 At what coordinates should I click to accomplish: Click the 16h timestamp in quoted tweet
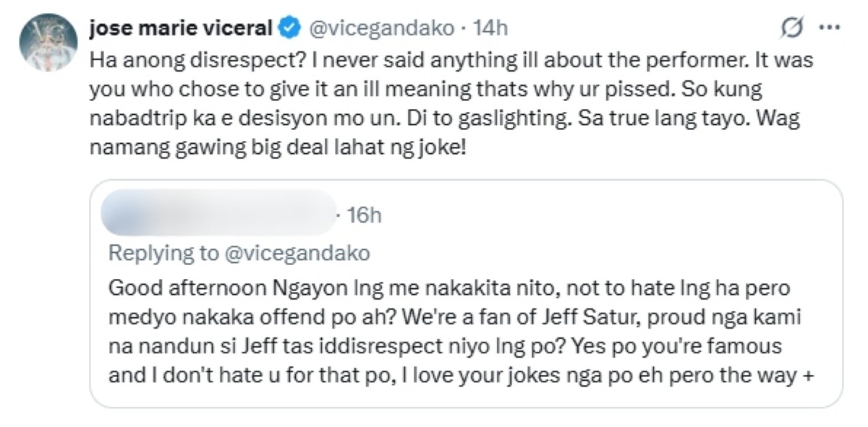[x=364, y=215]
